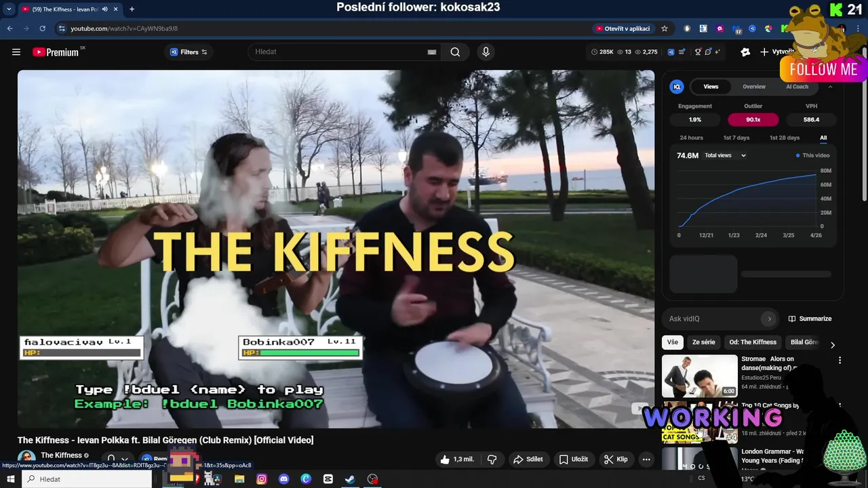Bookmark this page with the star icon

[x=665, y=28]
